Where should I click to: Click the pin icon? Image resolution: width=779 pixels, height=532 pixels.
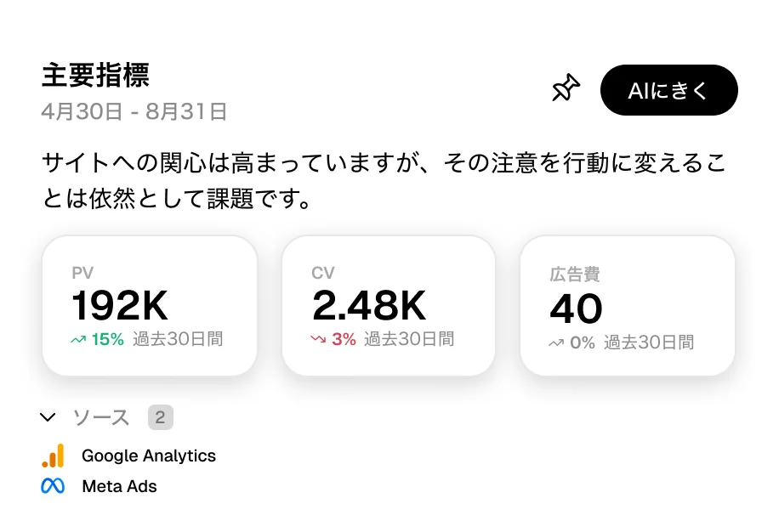566,88
